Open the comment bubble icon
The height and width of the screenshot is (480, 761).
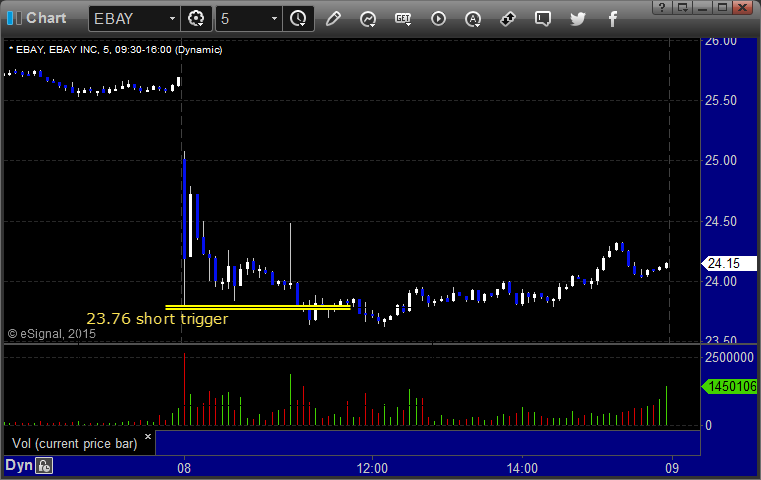(x=543, y=19)
